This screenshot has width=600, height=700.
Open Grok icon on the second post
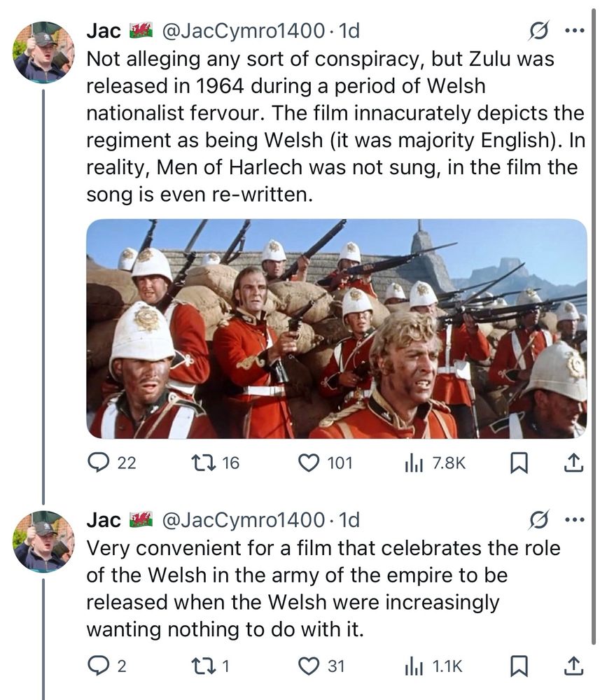click(x=539, y=519)
